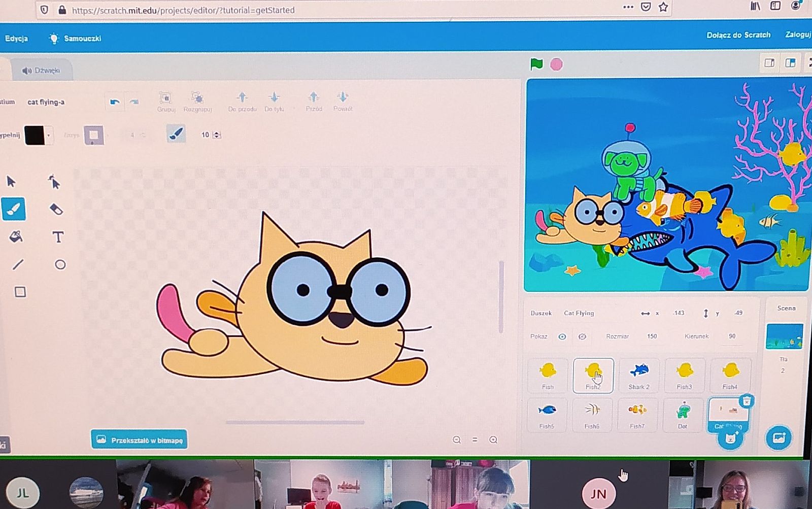Select the Fish5 sprite thumbnail
The image size is (812, 509).
[547, 415]
